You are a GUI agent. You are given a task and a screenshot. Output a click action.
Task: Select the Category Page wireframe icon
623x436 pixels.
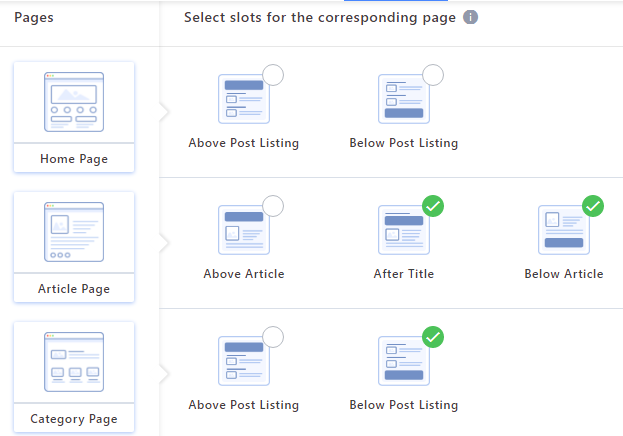coord(74,362)
